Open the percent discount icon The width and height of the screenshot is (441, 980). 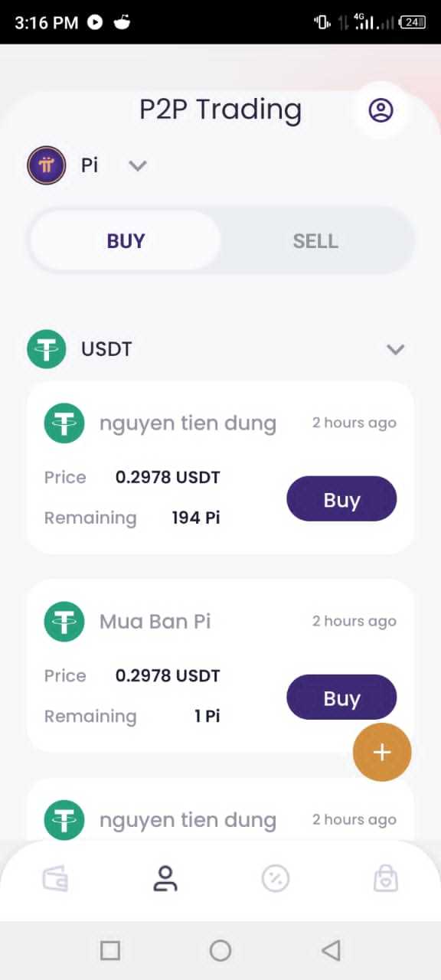point(276,878)
